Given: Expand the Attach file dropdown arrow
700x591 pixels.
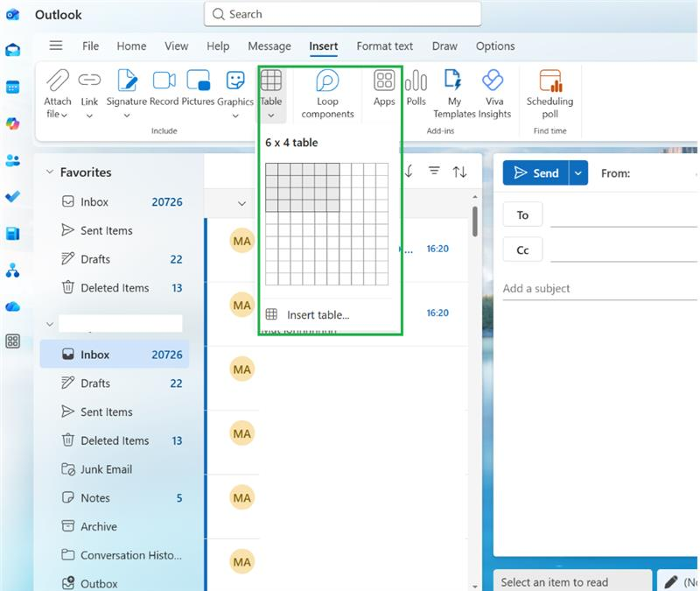Looking at the screenshot, I should pos(64,116).
